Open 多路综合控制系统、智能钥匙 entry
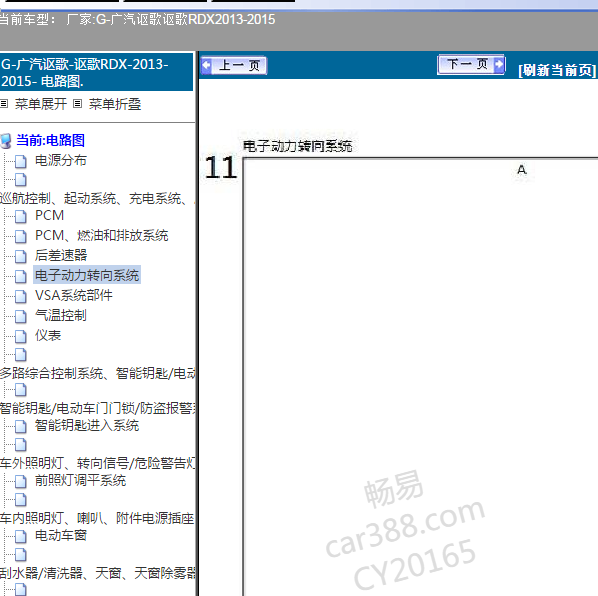The width and height of the screenshot is (598, 596). [98, 373]
